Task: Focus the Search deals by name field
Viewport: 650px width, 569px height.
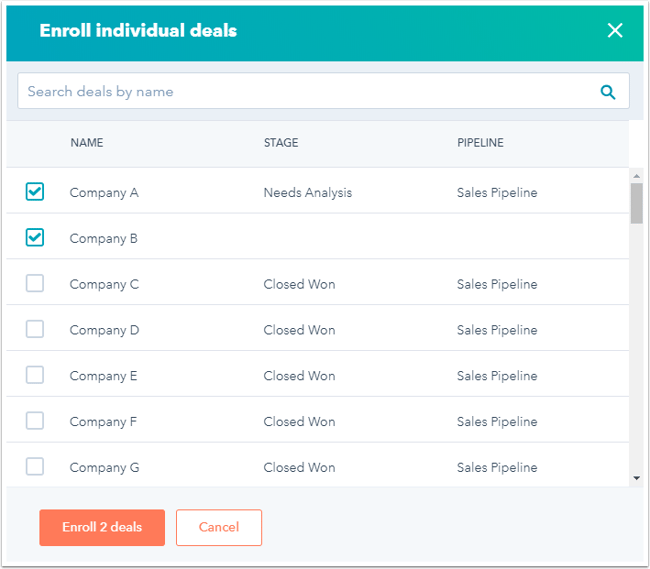Action: (x=300, y=92)
